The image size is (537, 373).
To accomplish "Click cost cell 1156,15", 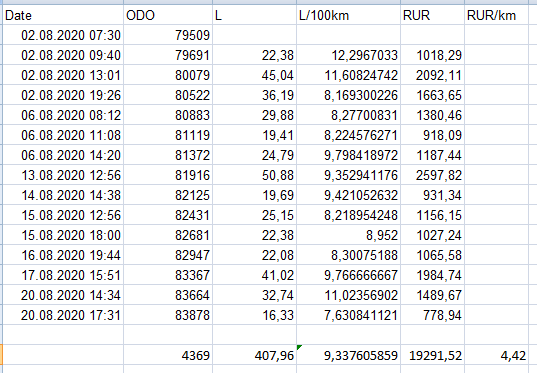I will (x=432, y=215).
